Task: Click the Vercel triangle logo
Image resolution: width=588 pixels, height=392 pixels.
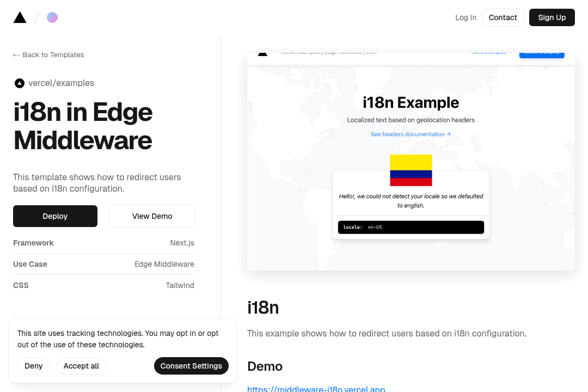Action: pos(20,17)
